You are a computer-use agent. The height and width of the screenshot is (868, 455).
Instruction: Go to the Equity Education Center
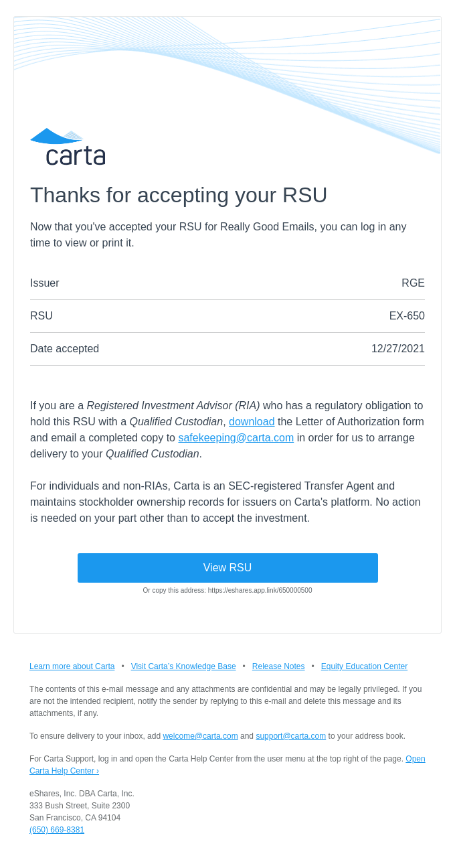click(364, 666)
